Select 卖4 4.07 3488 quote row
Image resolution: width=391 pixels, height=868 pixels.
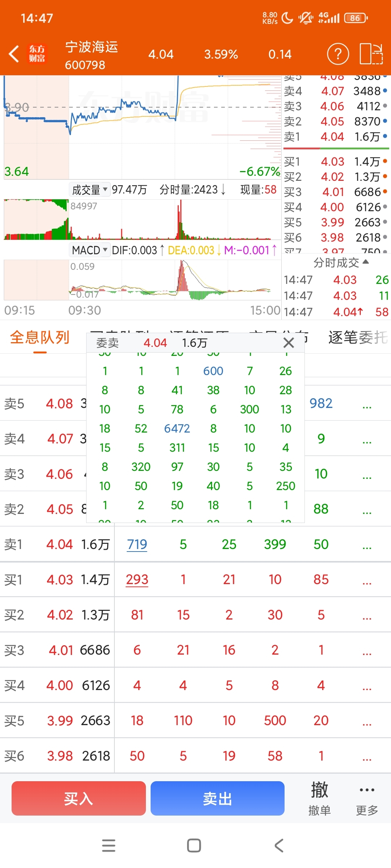[x=336, y=91]
